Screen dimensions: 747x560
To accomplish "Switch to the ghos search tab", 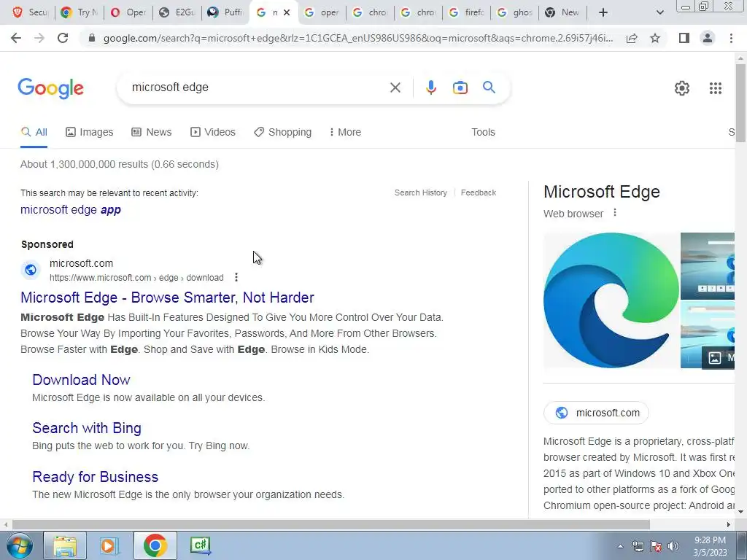I will click(x=515, y=12).
